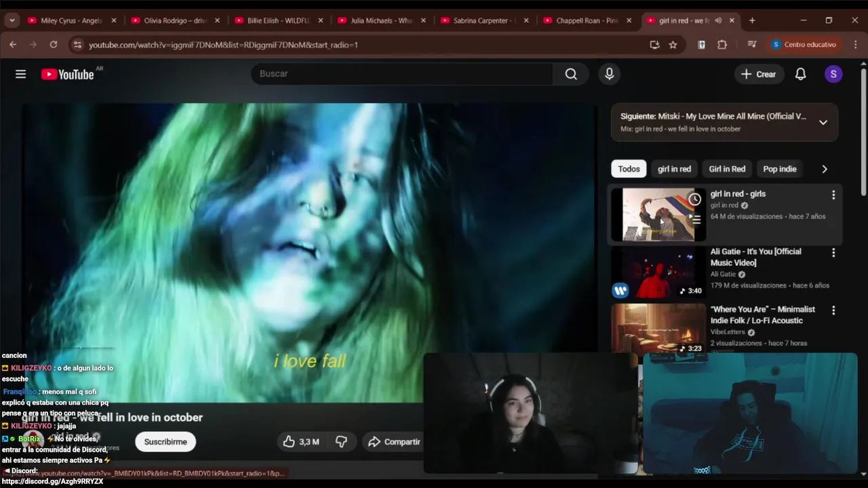
Task: Click 'Ali Gatie' channel name text
Action: [723, 274]
